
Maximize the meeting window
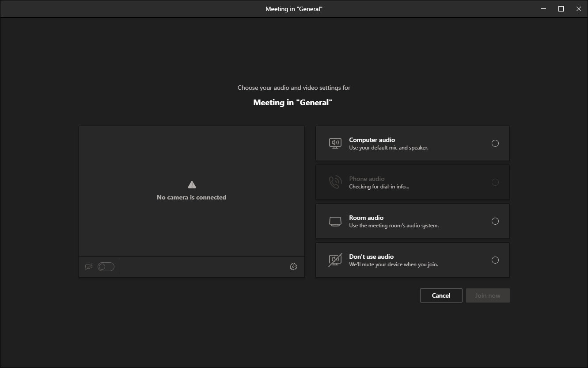[x=561, y=9]
